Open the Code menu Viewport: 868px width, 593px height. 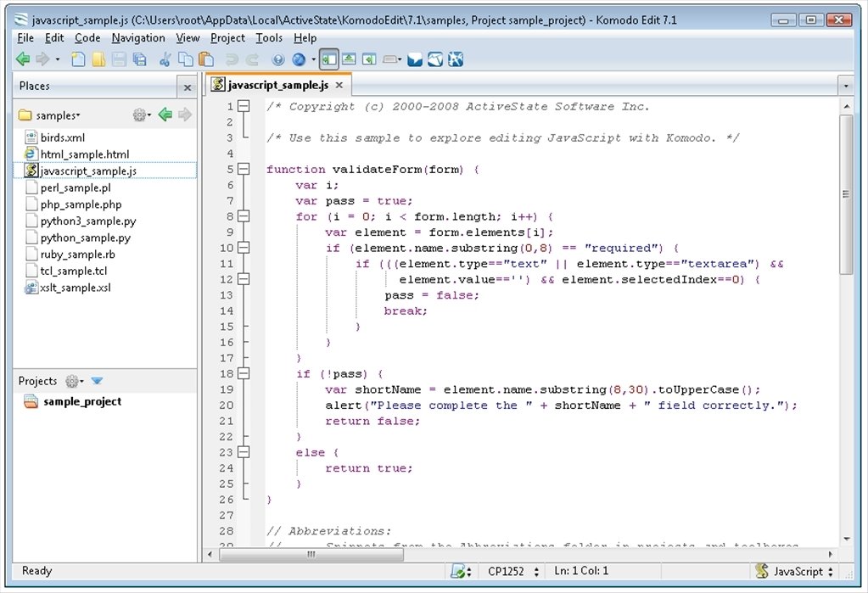(87, 38)
